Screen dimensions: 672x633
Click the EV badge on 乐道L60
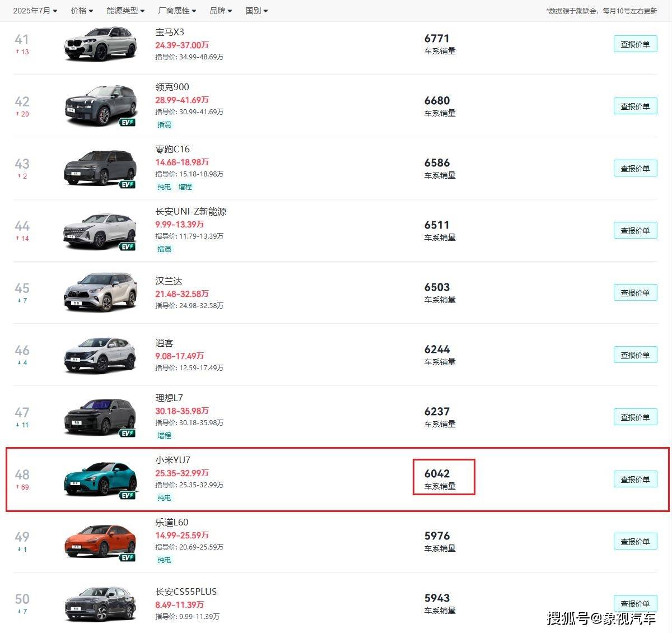click(x=127, y=557)
